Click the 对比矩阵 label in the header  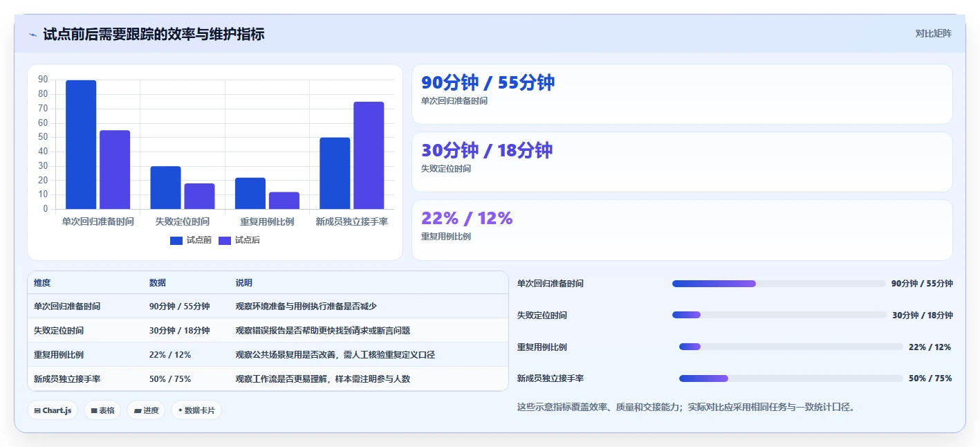[x=933, y=33]
